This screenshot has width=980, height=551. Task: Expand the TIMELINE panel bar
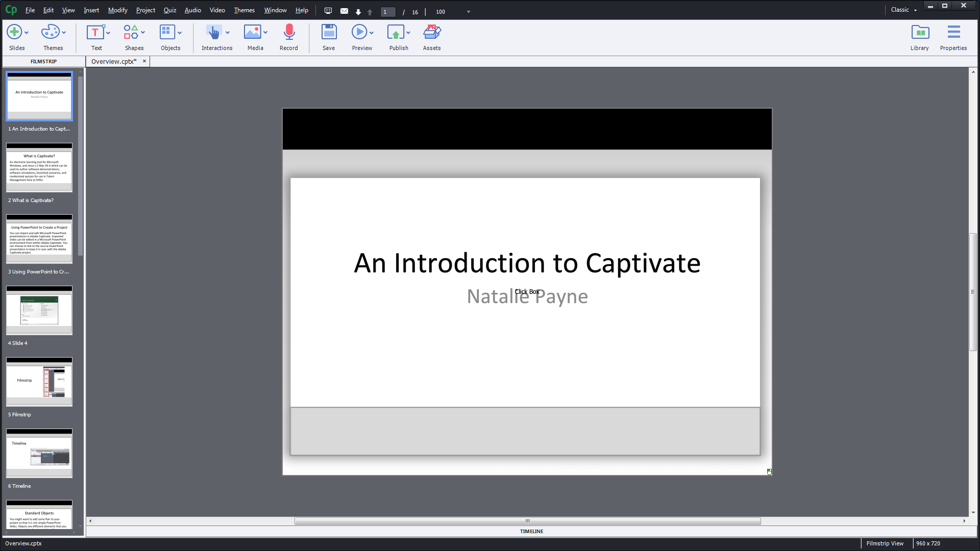[532, 531]
